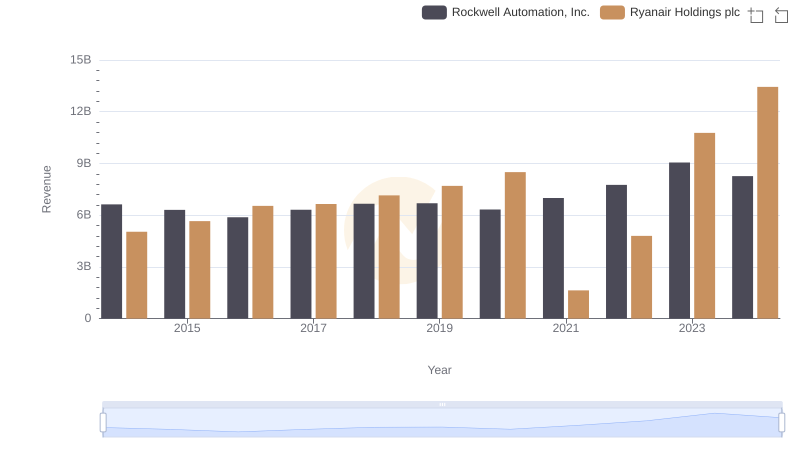Click the 12B y-axis label
This screenshot has width=800, height=461.
(x=81, y=111)
